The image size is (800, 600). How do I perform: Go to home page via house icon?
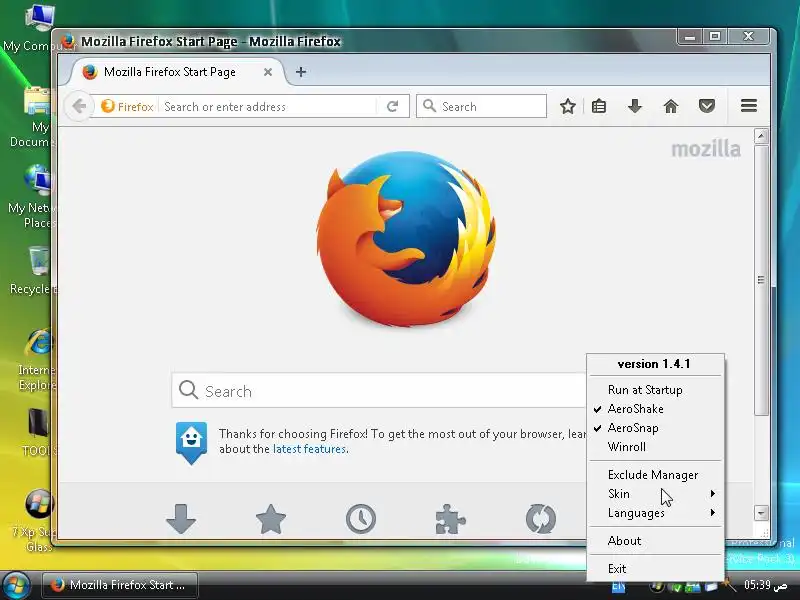[x=671, y=106]
